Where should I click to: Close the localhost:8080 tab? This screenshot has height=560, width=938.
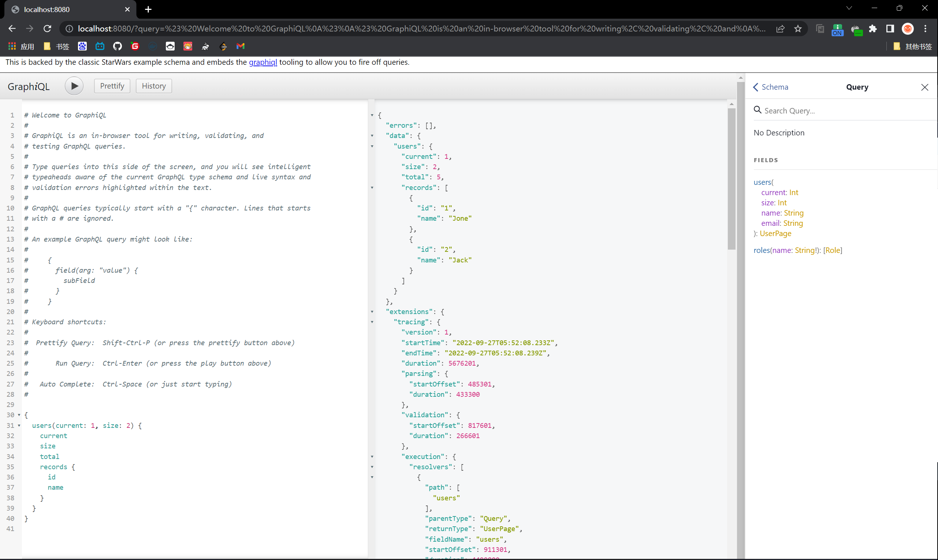pos(127,10)
